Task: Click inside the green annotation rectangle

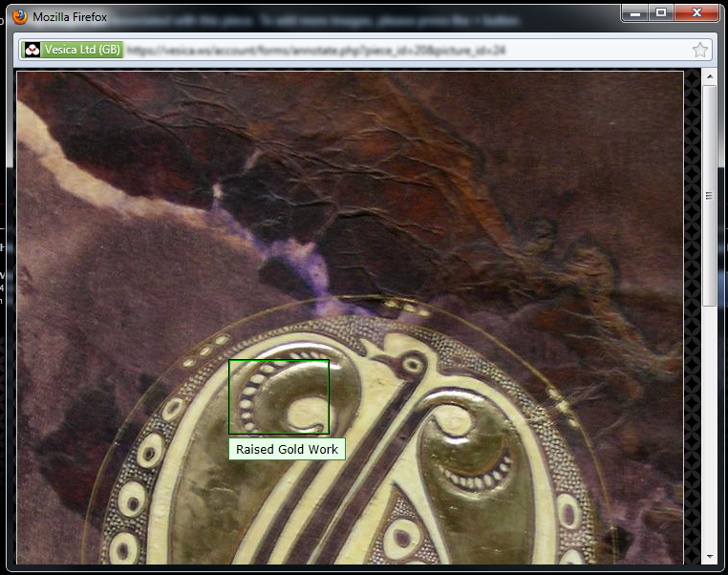Action: pyautogui.click(x=279, y=396)
